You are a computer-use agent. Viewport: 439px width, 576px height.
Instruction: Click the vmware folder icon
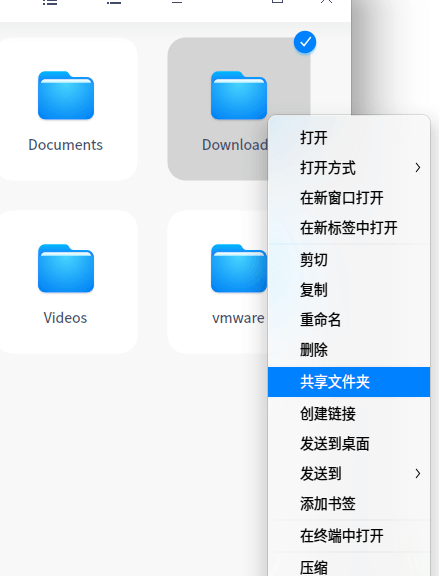point(239,268)
